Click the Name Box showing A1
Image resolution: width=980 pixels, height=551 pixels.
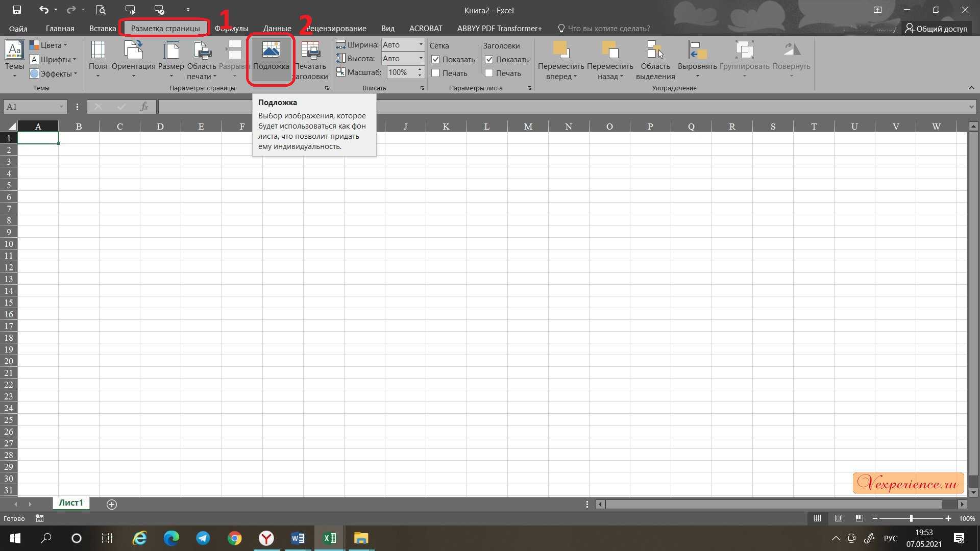click(31, 107)
